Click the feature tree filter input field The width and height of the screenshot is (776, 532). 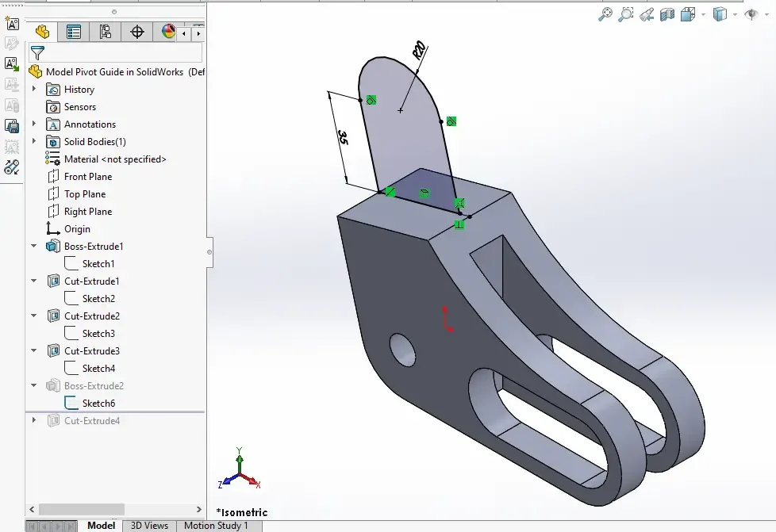[x=115, y=52]
